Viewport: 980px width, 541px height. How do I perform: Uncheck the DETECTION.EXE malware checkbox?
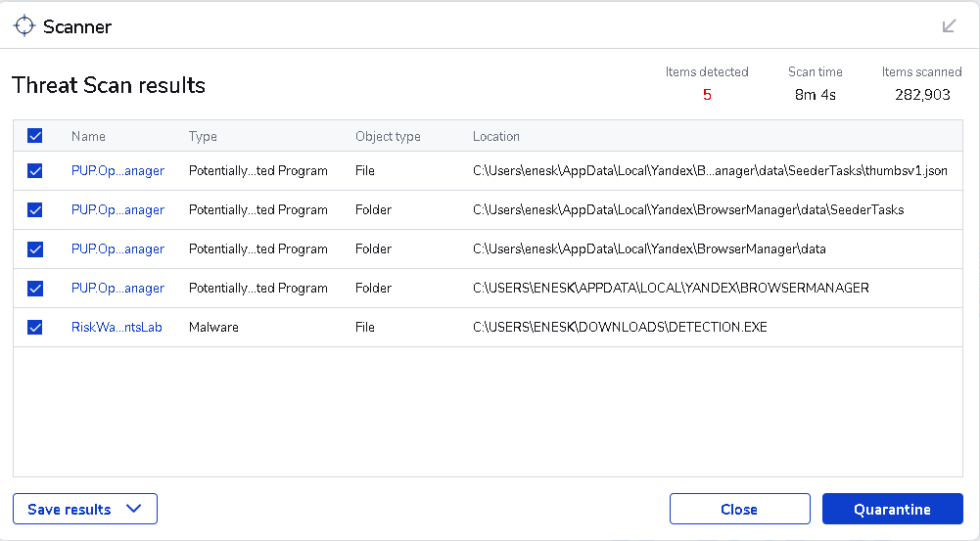click(35, 328)
